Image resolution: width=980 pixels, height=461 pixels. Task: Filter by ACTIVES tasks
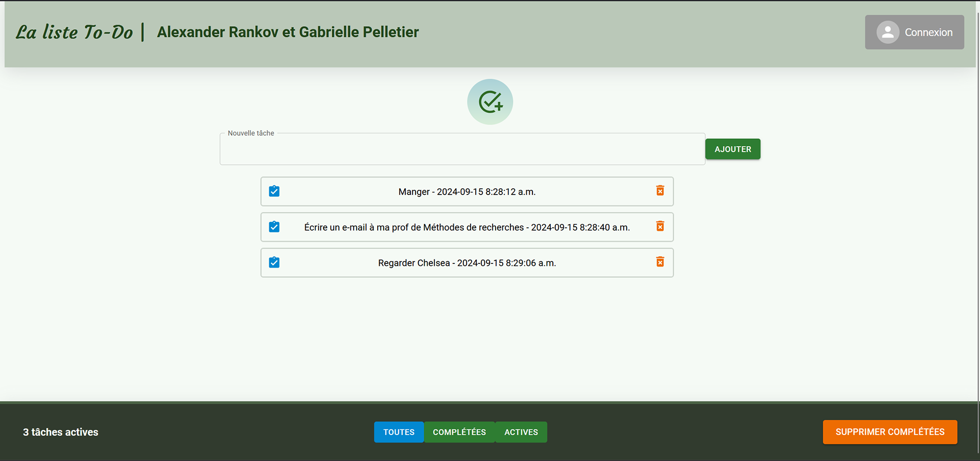pos(521,432)
